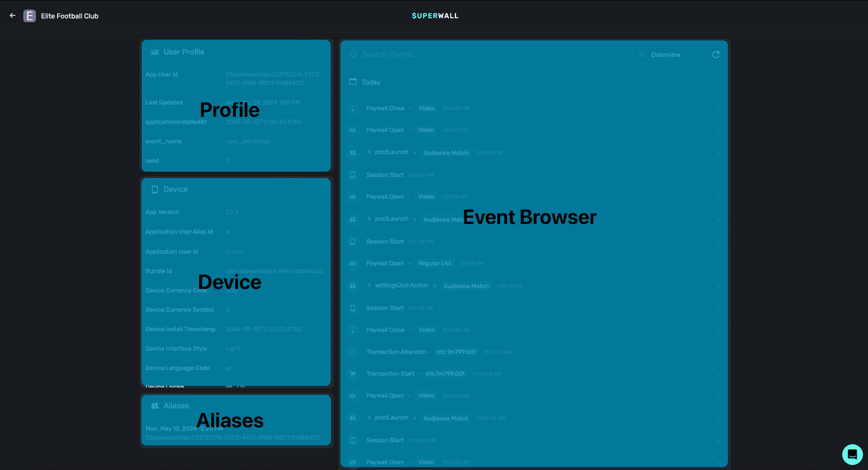The width and height of the screenshot is (868, 470).
Task: Click the Transaction Abandon cancel icon
Action: [x=353, y=352]
